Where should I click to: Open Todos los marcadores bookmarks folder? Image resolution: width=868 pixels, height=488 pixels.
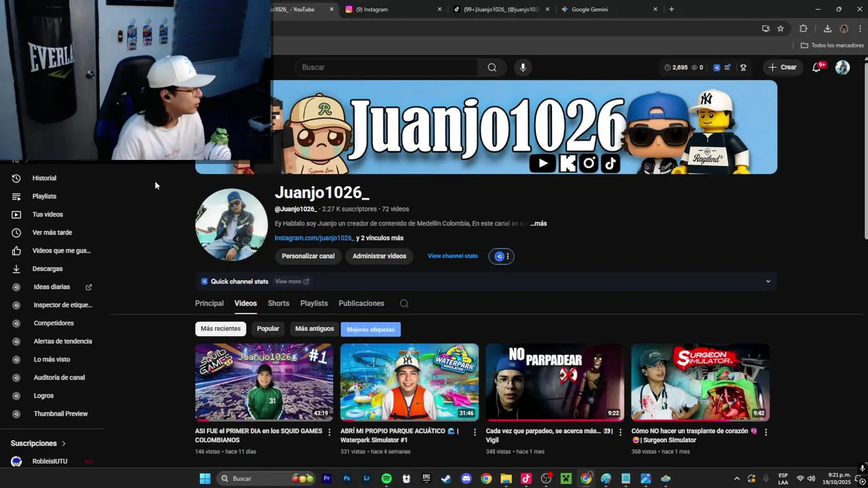coord(832,45)
